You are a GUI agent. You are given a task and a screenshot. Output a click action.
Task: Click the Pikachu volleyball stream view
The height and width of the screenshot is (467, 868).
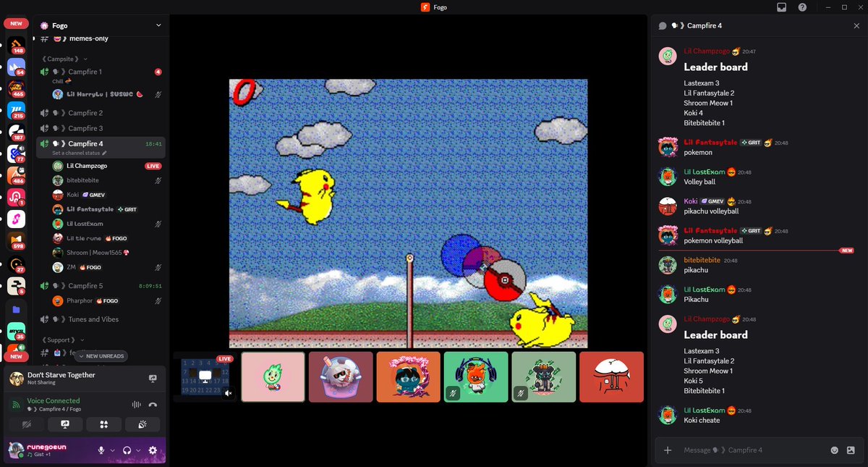[409, 214]
